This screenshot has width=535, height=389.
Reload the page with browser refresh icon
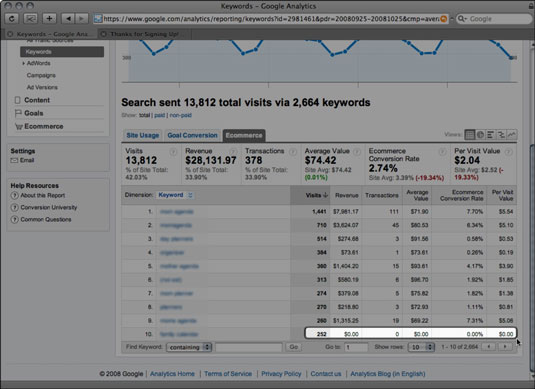point(12,18)
